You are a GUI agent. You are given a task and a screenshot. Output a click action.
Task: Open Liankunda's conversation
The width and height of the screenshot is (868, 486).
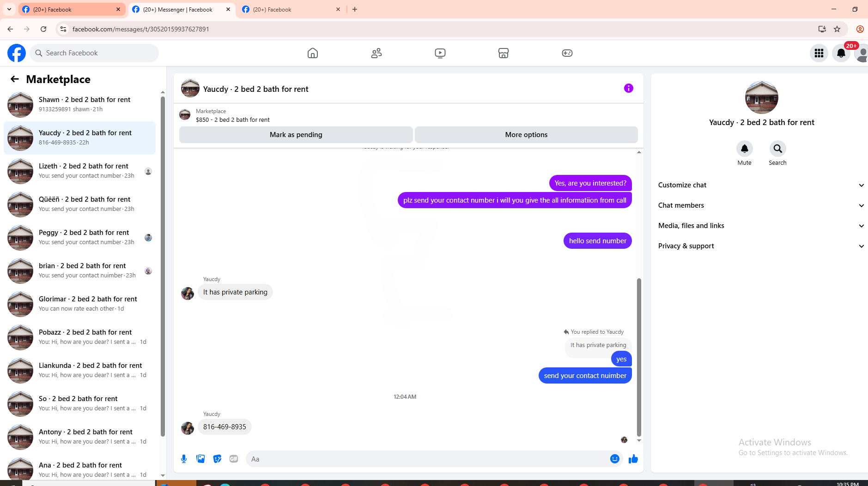coord(79,371)
